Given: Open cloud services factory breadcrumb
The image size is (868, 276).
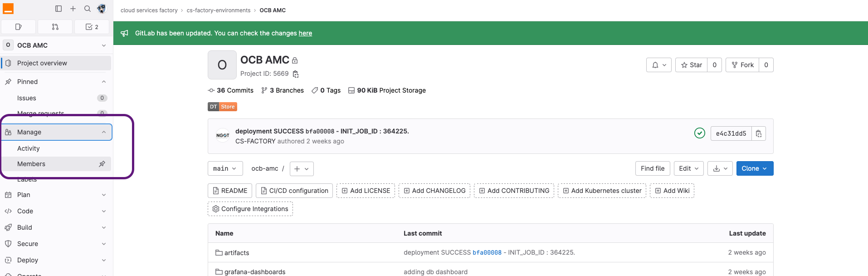Looking at the screenshot, I should [x=149, y=10].
